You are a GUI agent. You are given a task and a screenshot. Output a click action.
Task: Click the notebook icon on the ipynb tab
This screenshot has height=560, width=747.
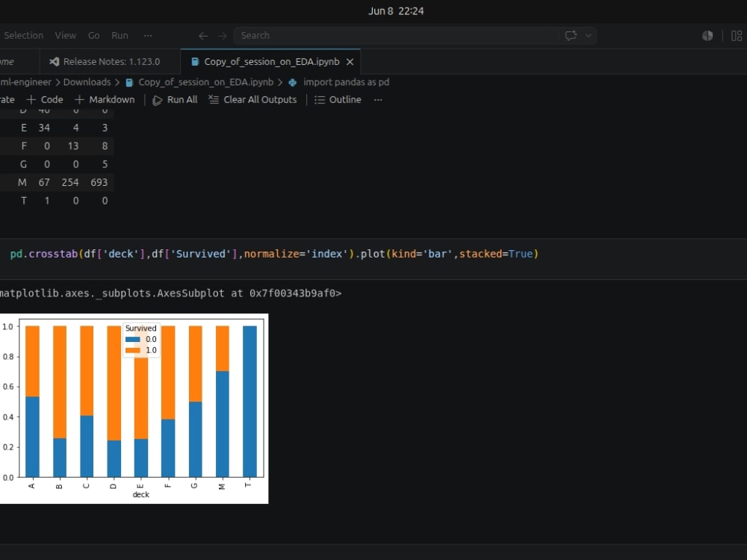[194, 62]
